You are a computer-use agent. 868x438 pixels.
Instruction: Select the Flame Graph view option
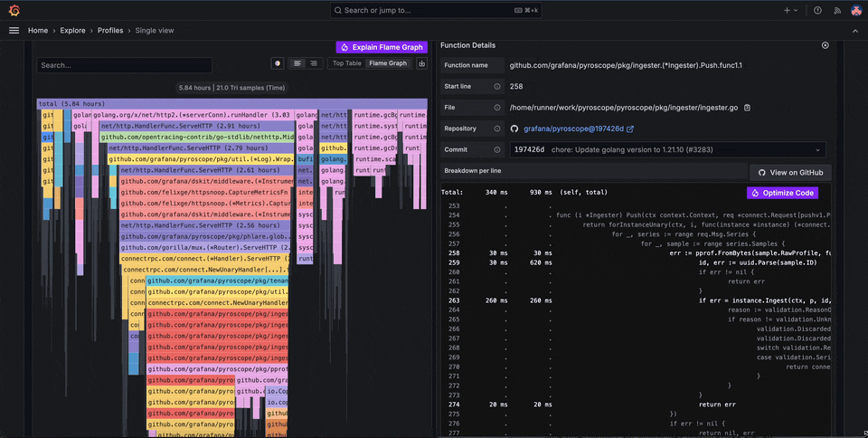(388, 63)
